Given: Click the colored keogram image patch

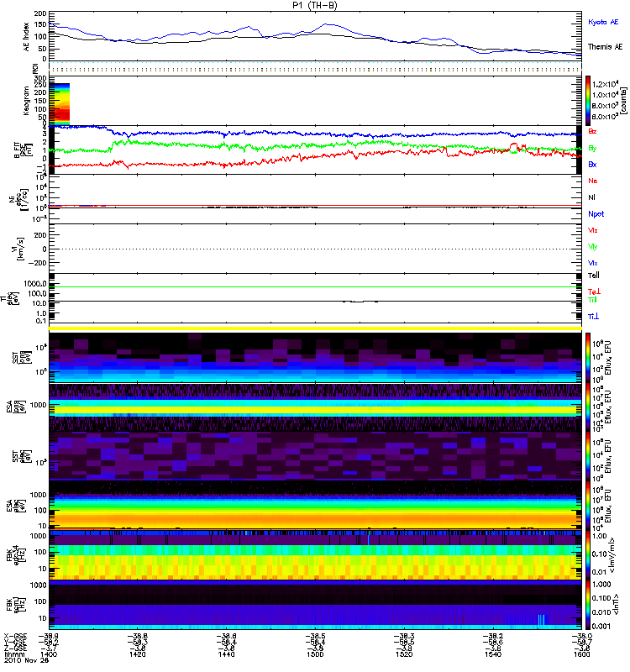Looking at the screenshot, I should pos(60,103).
